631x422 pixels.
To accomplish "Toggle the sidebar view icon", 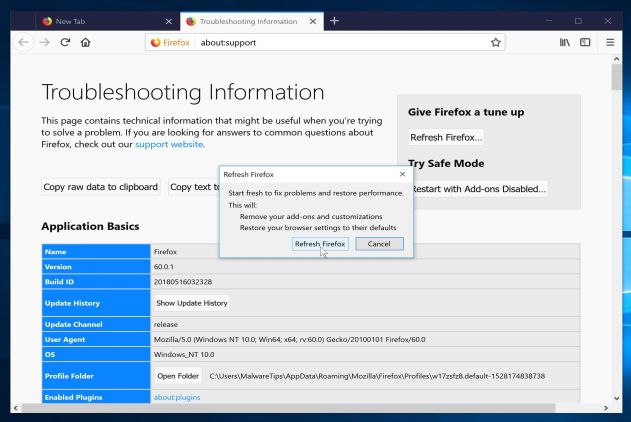I will pos(585,42).
